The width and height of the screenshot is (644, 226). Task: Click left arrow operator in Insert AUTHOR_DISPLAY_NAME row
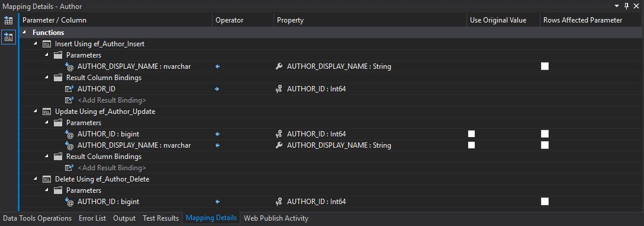(x=217, y=66)
